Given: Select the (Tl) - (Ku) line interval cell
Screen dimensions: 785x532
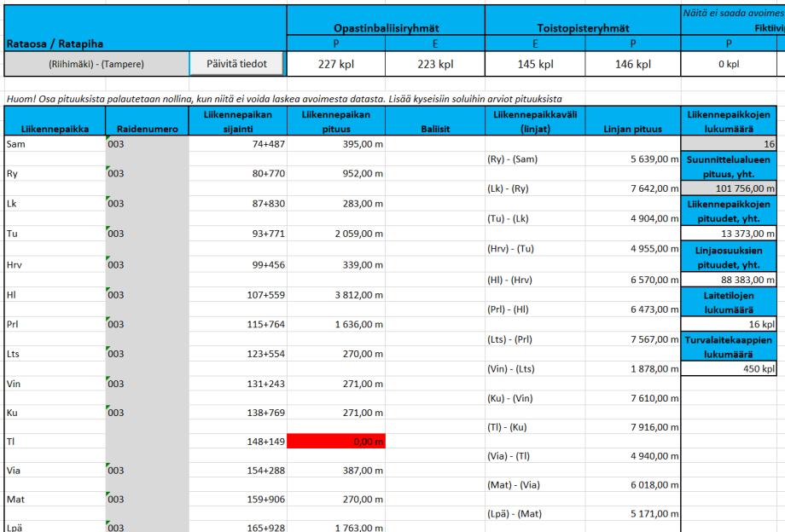Looking at the screenshot, I should [535, 427].
